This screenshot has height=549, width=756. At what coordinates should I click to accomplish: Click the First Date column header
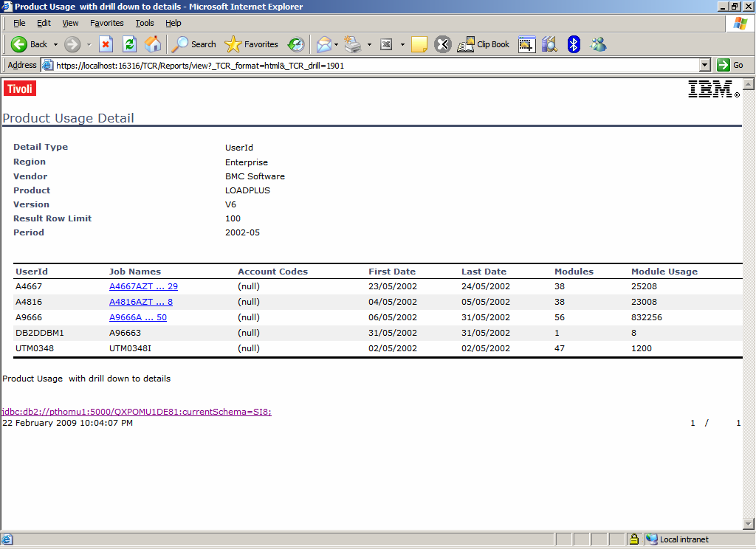[392, 272]
